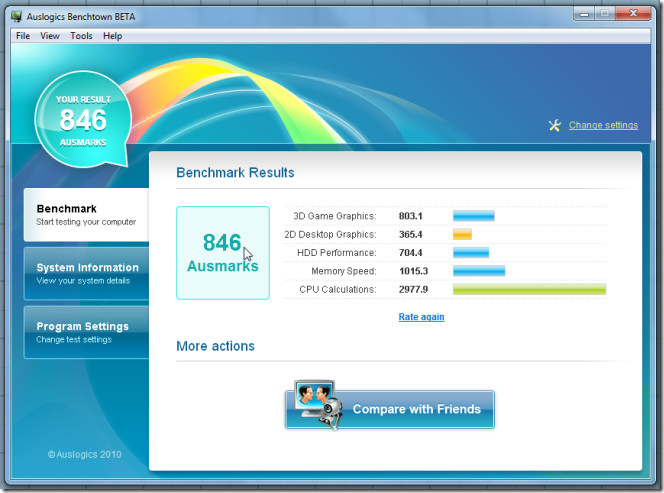Click the 3D Game Graphics value 803.1

click(x=410, y=216)
